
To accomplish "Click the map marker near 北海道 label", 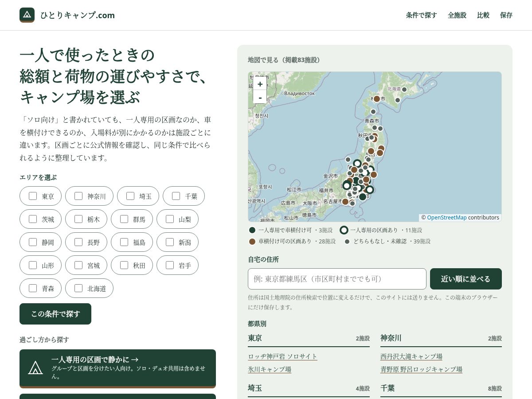I will point(404,90).
